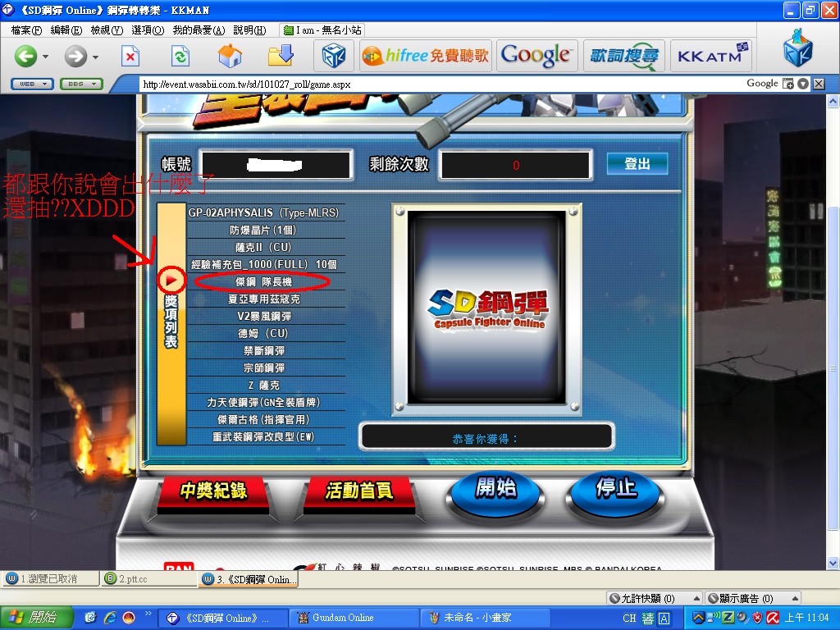Click the 中獎紀錄 winning record button
This screenshot has width=840, height=630.
(213, 491)
